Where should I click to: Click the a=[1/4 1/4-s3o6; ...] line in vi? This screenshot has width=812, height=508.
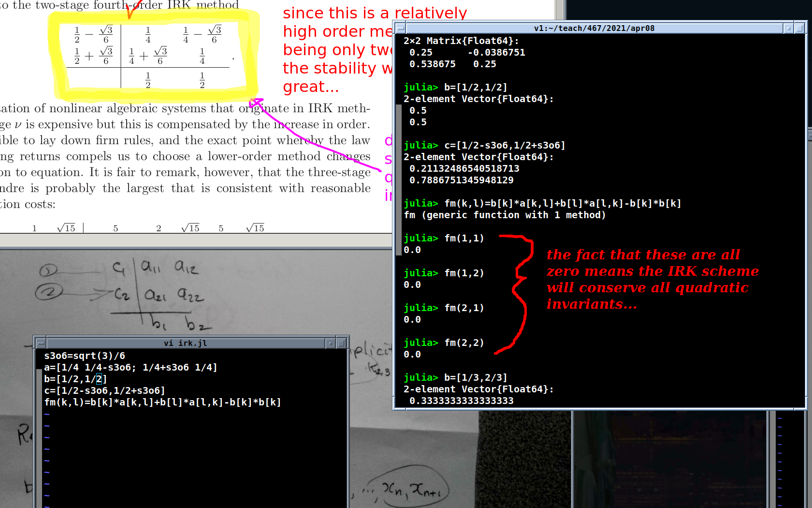pyautogui.click(x=130, y=368)
